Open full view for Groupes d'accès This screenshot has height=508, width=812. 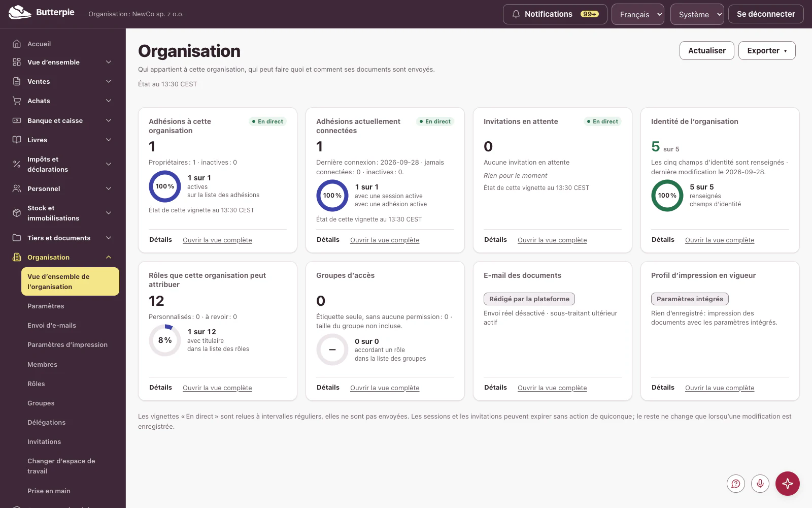tap(385, 388)
